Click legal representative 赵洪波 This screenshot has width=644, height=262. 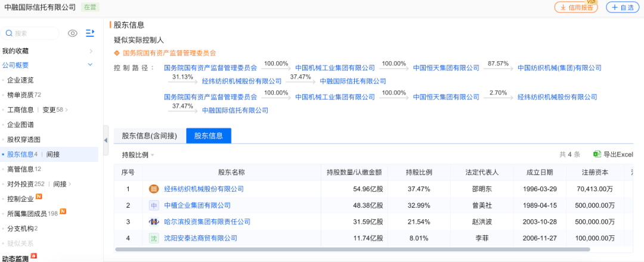(x=482, y=222)
